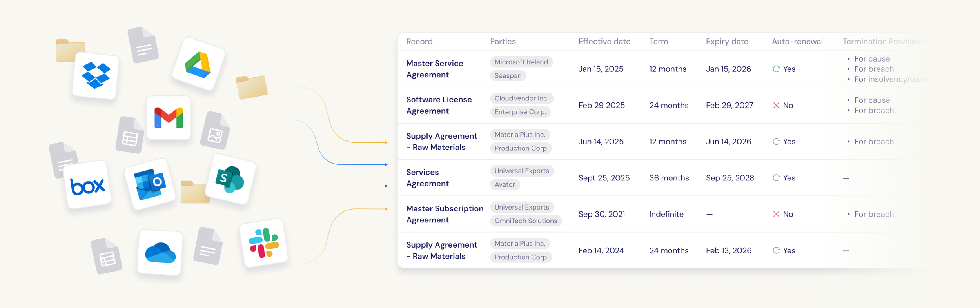
Task: Click the OmniTech Solutions party tag
Action: point(526,221)
